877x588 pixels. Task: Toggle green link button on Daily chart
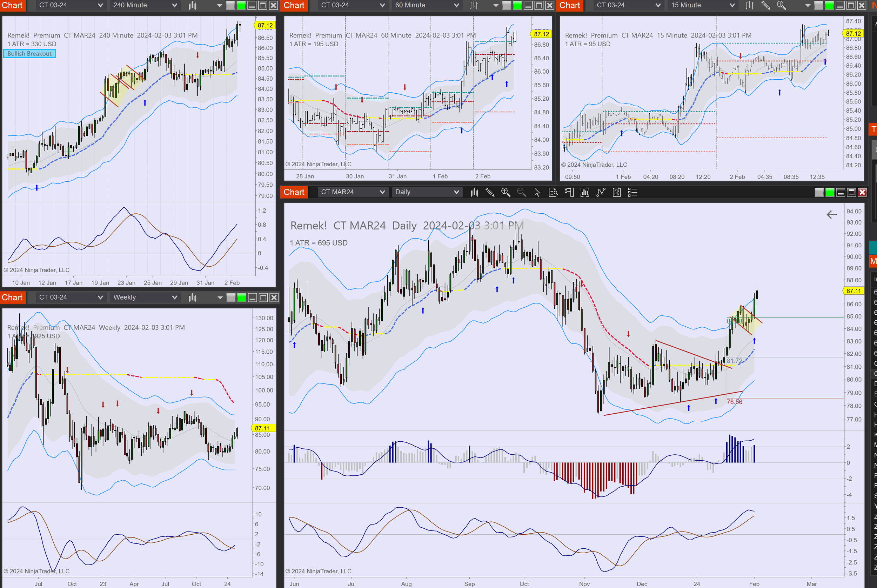(x=830, y=192)
